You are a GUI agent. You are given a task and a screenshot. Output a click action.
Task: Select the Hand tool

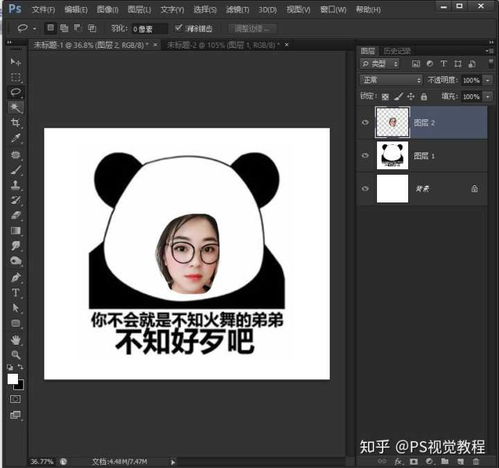(x=15, y=340)
